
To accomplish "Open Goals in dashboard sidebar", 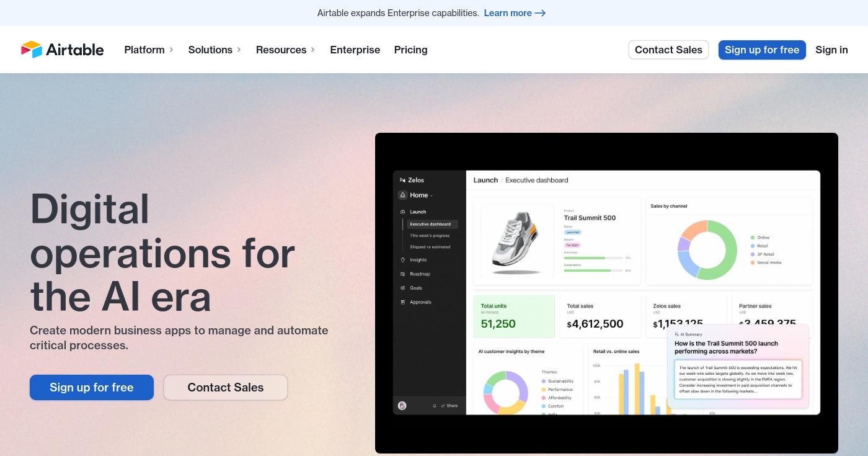I will coord(416,288).
